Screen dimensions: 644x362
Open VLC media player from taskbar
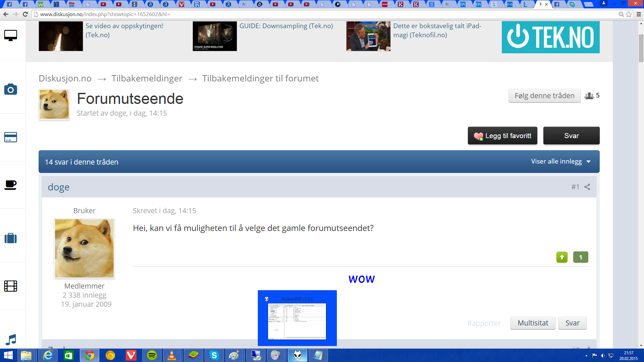(x=172, y=355)
